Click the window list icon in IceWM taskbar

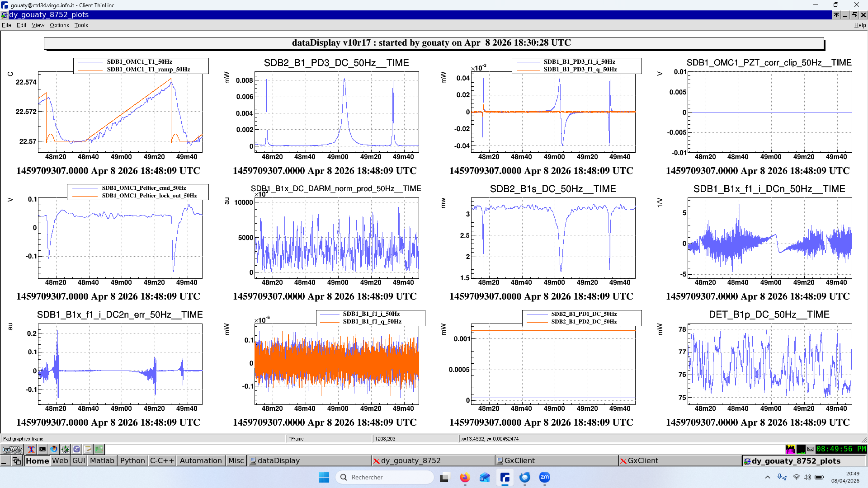point(17,460)
